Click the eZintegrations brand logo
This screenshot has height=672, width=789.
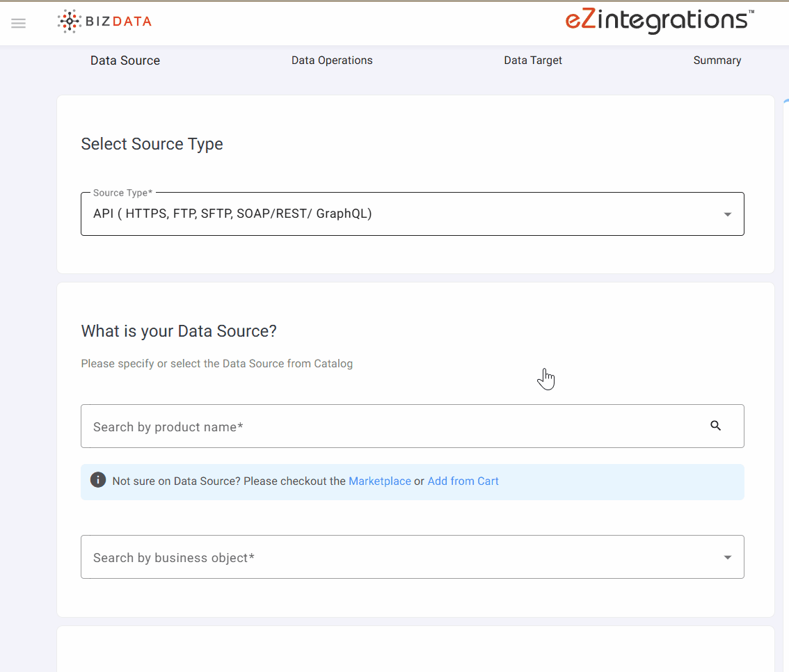[658, 20]
